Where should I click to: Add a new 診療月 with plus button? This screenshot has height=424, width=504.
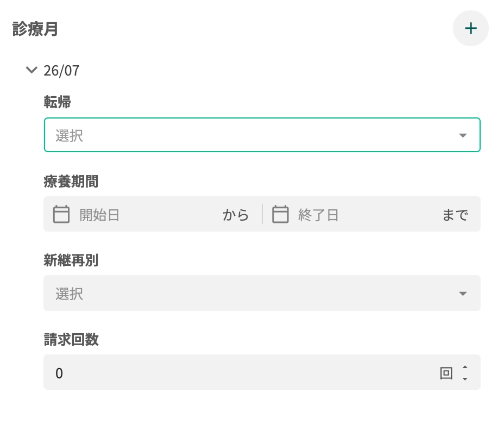[470, 28]
